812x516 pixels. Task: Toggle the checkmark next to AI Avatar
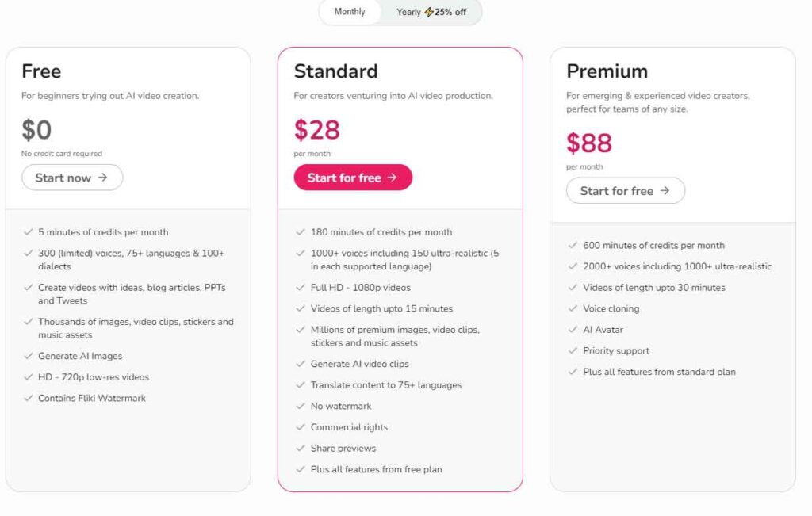pos(573,329)
